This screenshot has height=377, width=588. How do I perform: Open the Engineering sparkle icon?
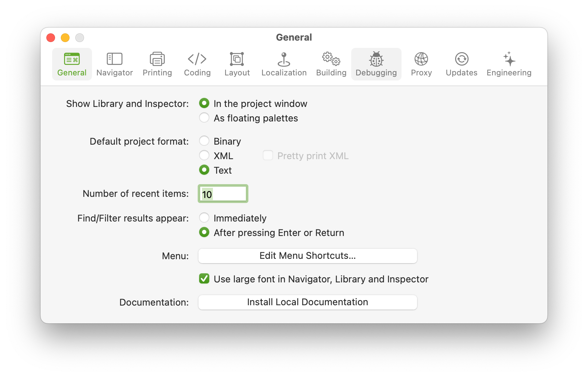pyautogui.click(x=509, y=59)
